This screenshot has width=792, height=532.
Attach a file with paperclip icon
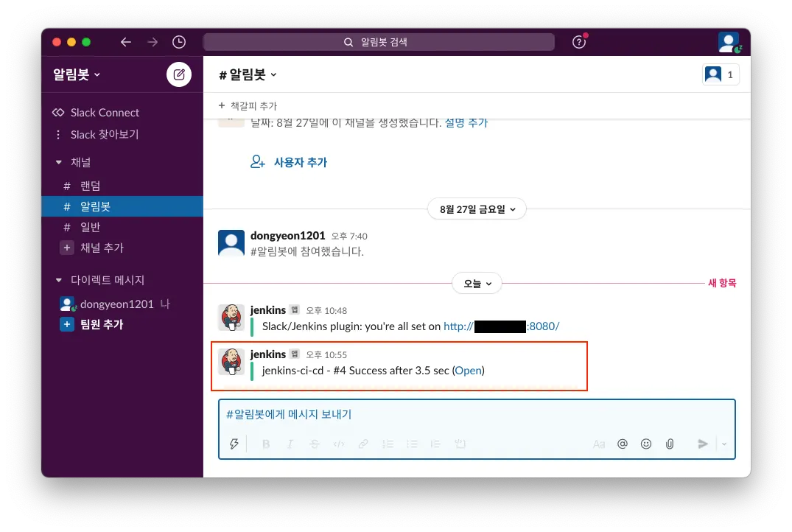670,444
